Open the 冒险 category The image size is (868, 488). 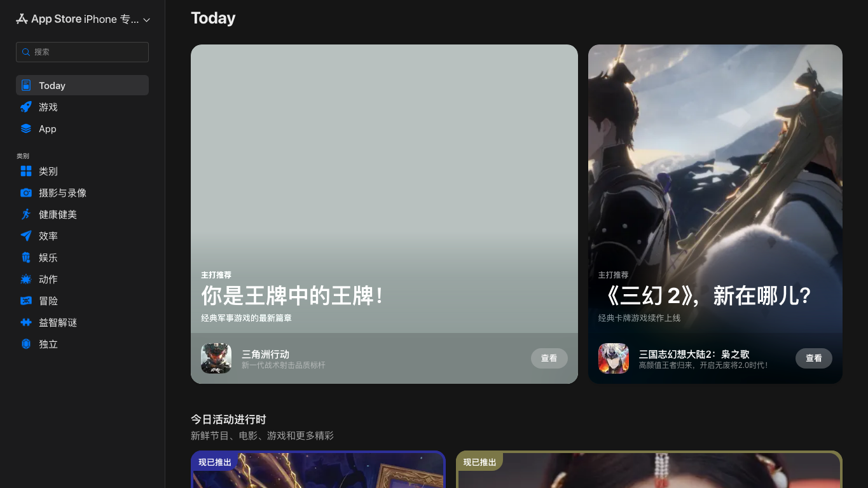(x=82, y=301)
